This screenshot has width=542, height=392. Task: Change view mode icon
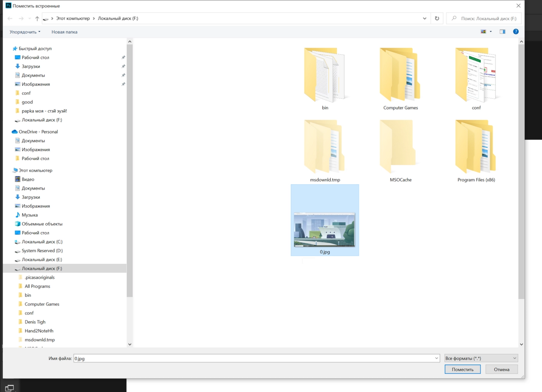(484, 32)
